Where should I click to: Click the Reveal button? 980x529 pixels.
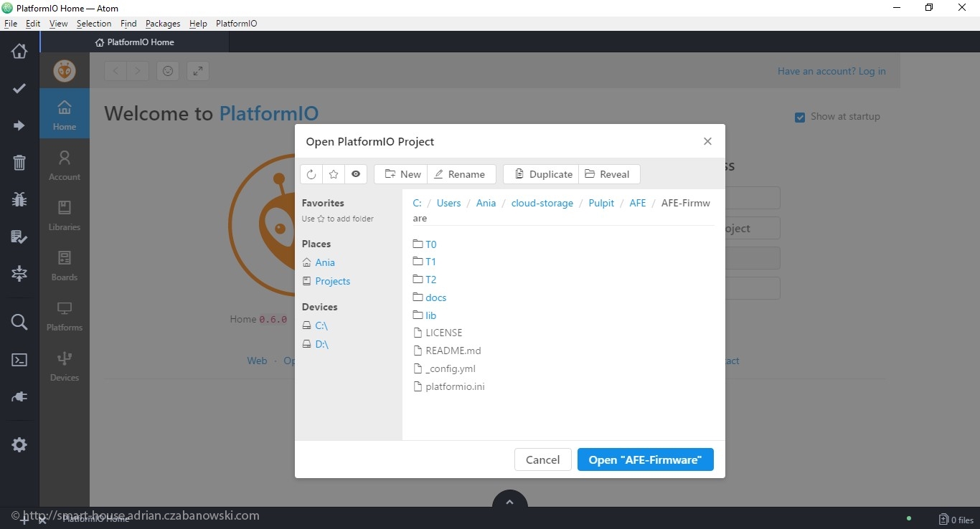pyautogui.click(x=609, y=174)
